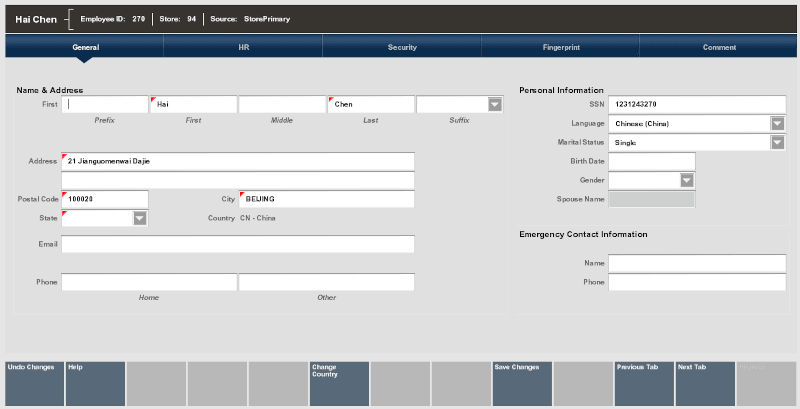Edit the SSN field
The width and height of the screenshot is (800, 409).
(x=697, y=105)
